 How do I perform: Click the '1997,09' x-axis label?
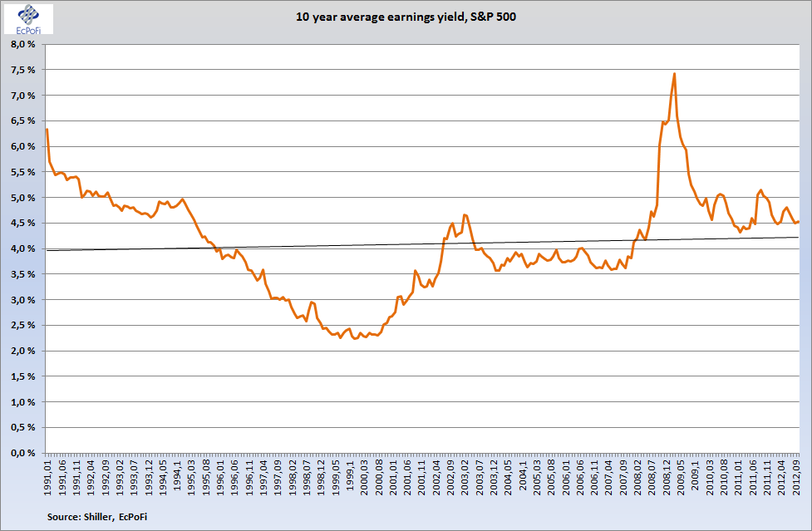pos(278,476)
